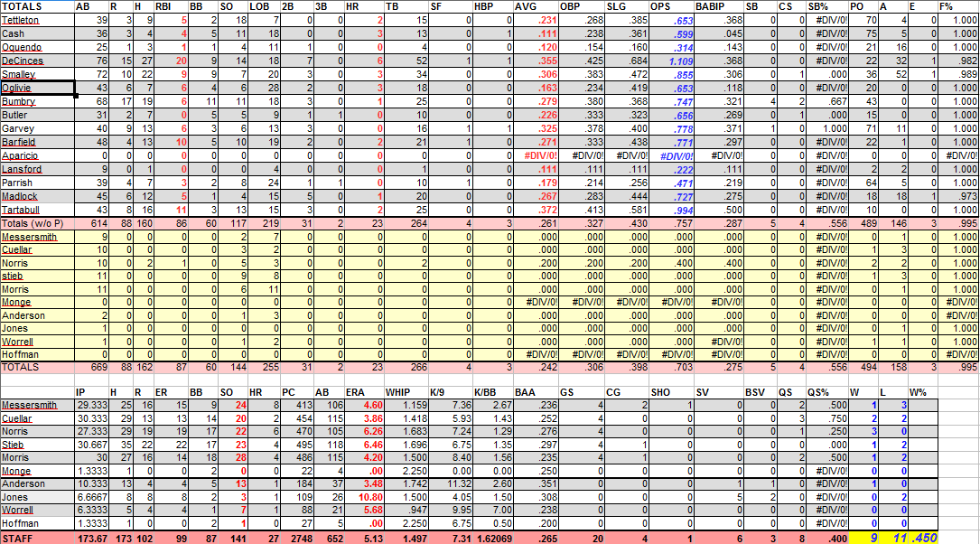Select the TOTALS row LOB 255
This screenshot has height=544, width=980.
pyautogui.click(x=265, y=368)
